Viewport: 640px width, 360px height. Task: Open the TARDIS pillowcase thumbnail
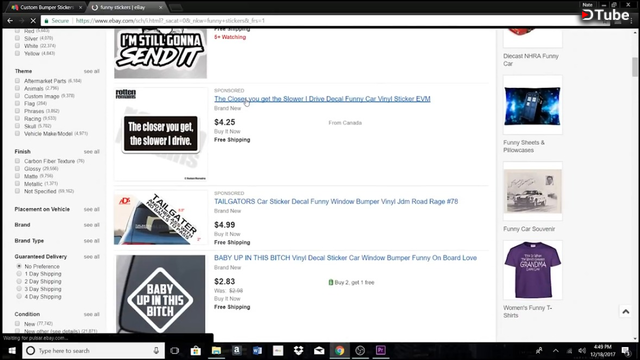tap(532, 105)
